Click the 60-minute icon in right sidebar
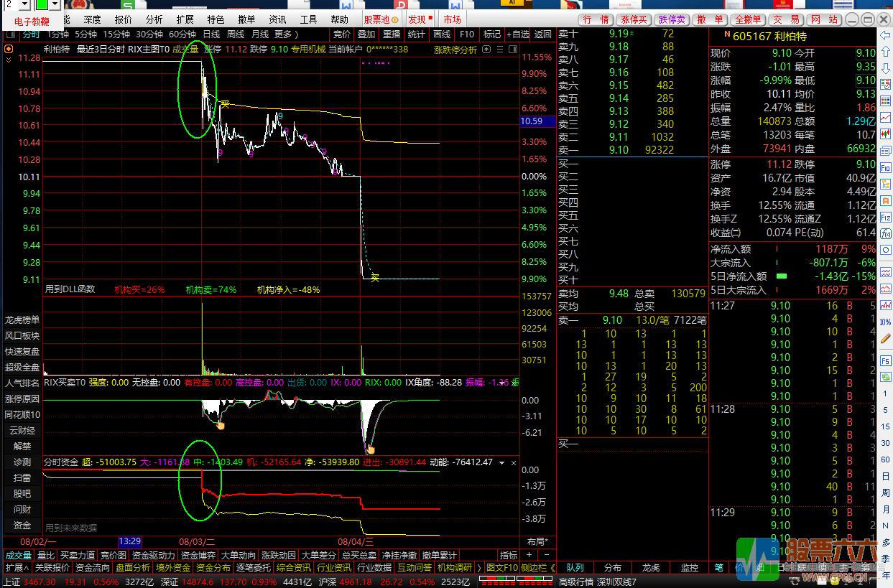 point(886,459)
